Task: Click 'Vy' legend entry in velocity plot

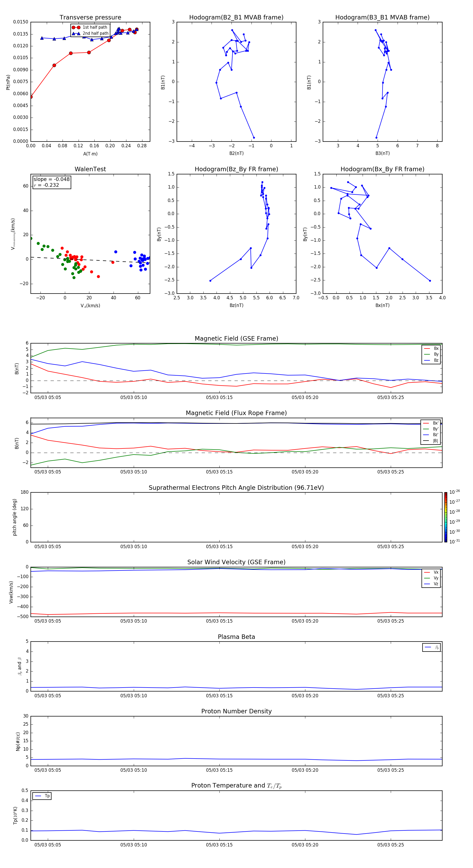Action: (x=431, y=578)
